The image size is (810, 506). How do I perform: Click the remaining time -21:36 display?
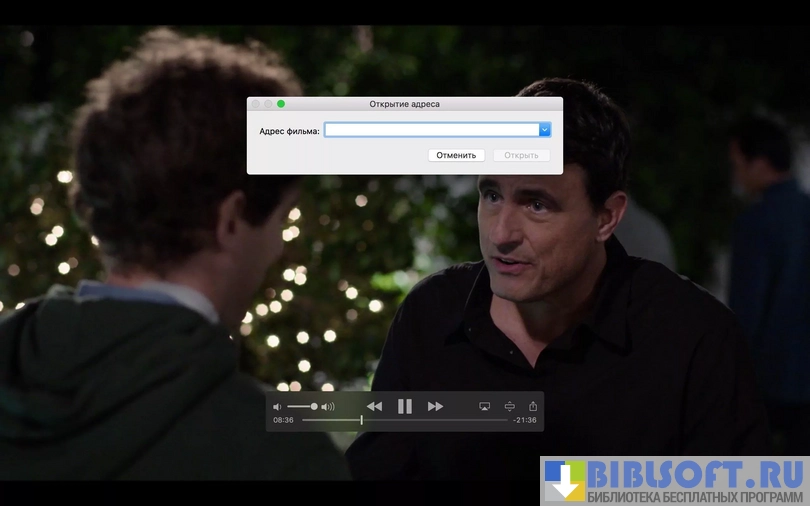click(x=524, y=420)
